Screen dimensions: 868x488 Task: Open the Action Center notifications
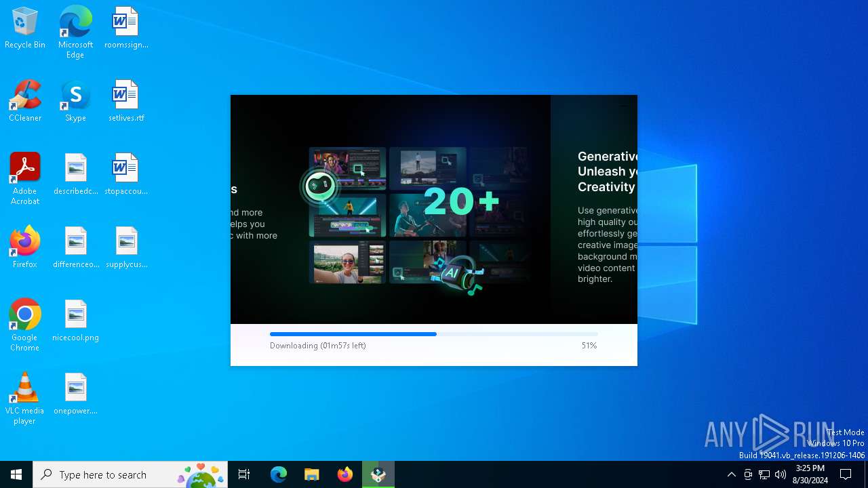pos(846,474)
